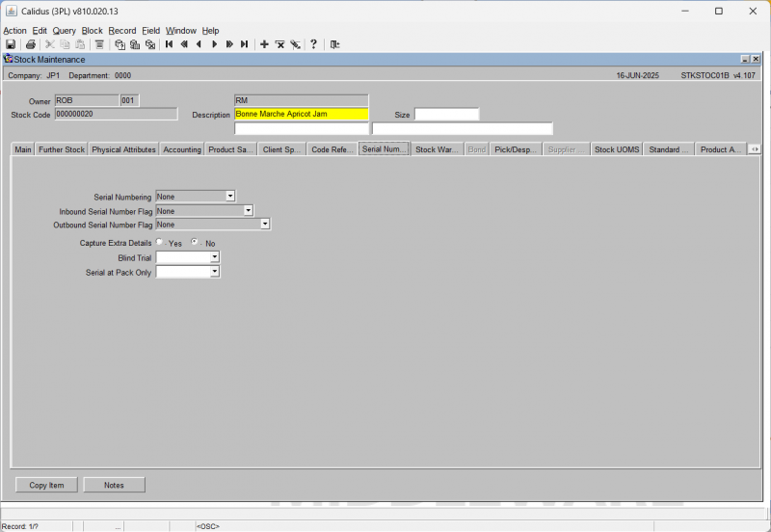Open the Help menu

tap(210, 31)
